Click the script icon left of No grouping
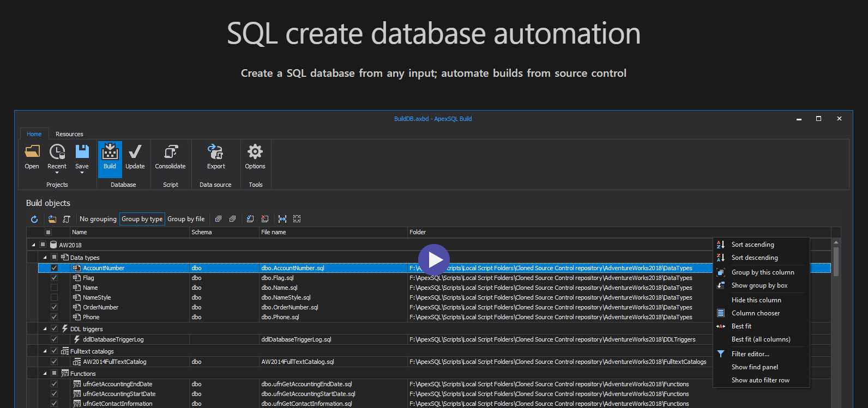The height and width of the screenshot is (408, 868). [67, 219]
